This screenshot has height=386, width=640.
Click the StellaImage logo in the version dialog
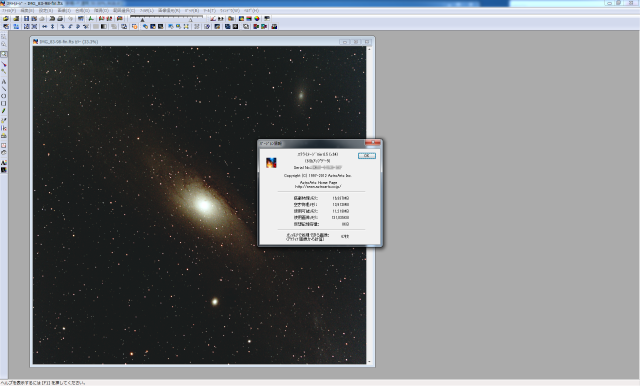click(x=271, y=163)
